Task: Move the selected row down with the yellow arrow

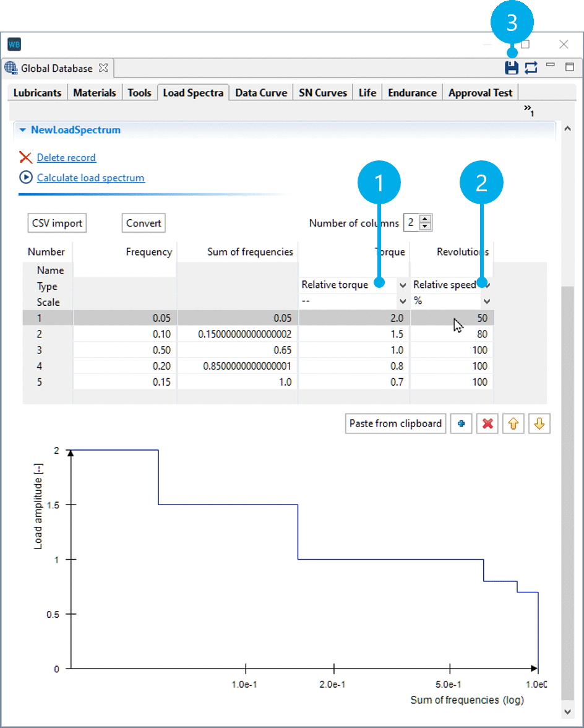Action: click(539, 423)
